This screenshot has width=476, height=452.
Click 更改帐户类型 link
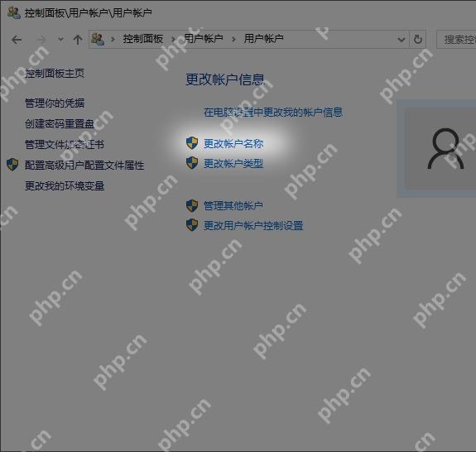coord(233,164)
